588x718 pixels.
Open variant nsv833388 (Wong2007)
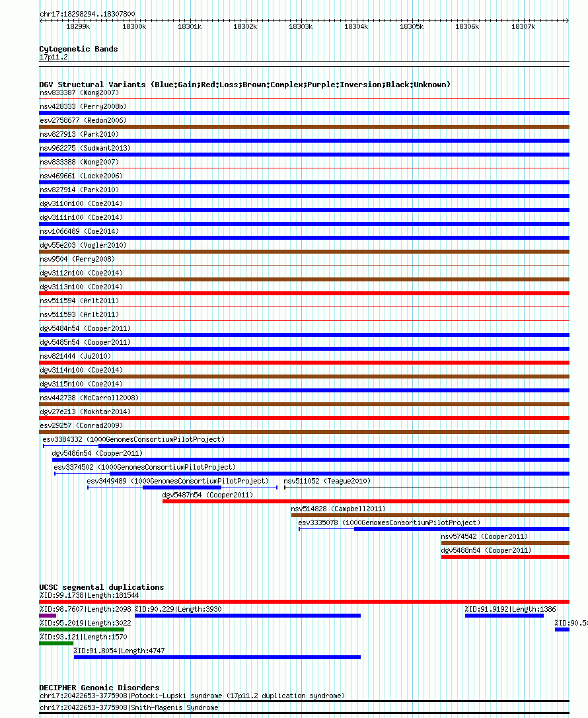pos(79,162)
